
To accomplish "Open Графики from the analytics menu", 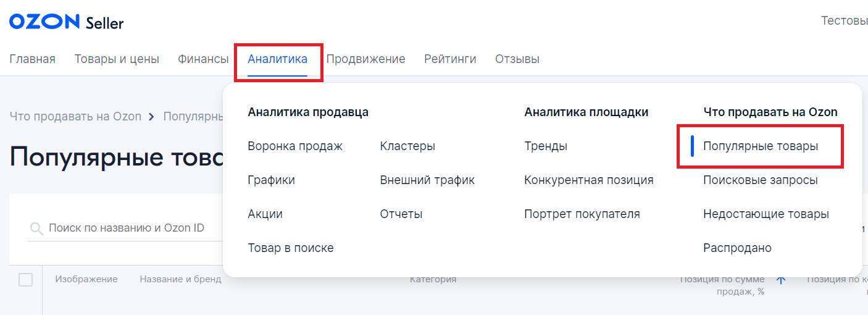I will click(x=271, y=180).
